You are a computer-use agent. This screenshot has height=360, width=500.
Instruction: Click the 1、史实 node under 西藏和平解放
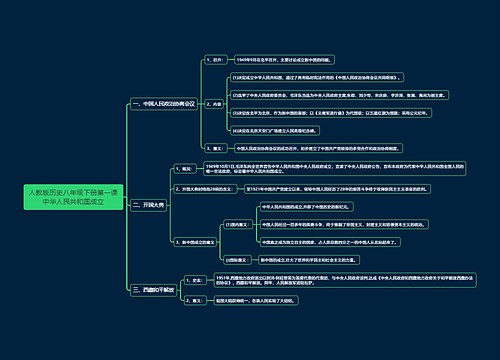coord(195,280)
